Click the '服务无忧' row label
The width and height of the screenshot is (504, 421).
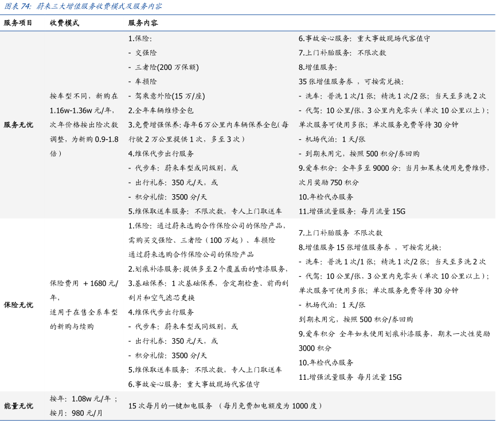18,125
